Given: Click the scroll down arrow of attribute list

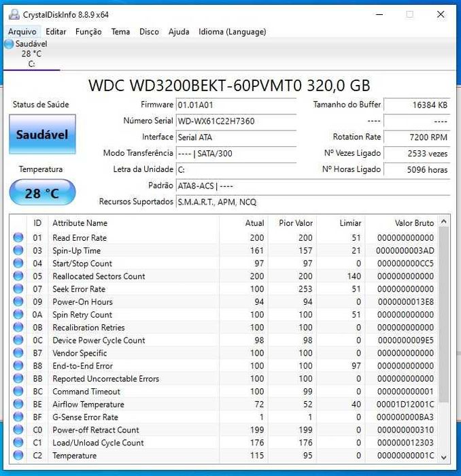Looking at the screenshot, I should [x=444, y=457].
